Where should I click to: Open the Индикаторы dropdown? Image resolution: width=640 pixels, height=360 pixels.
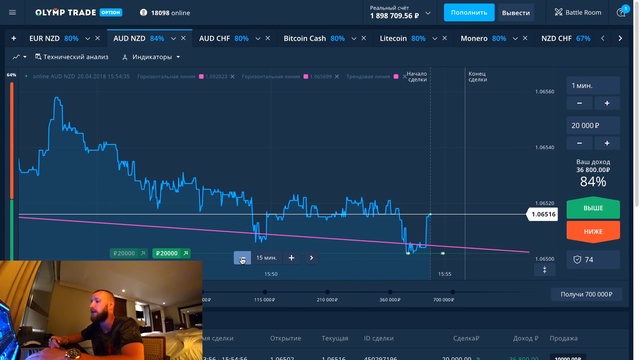click(151, 57)
